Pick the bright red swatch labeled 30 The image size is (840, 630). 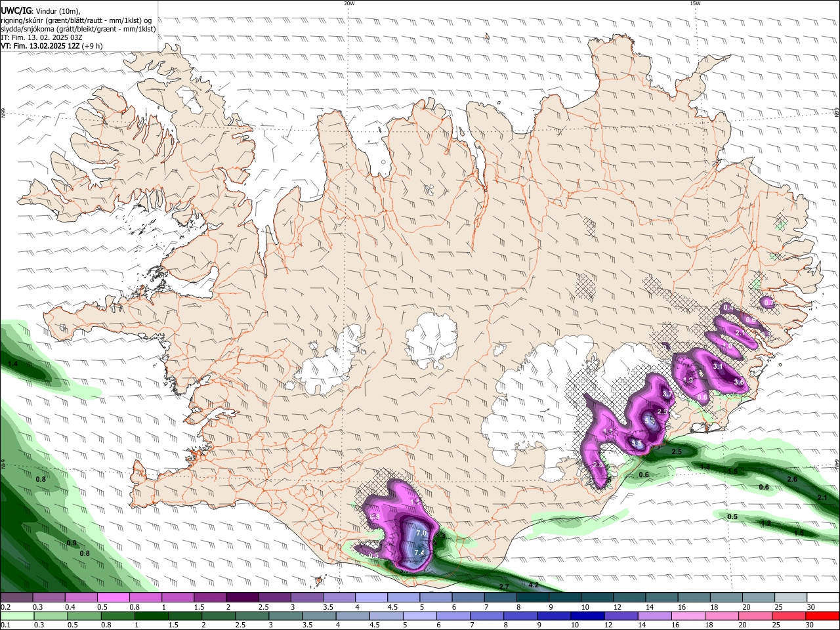[822, 616]
